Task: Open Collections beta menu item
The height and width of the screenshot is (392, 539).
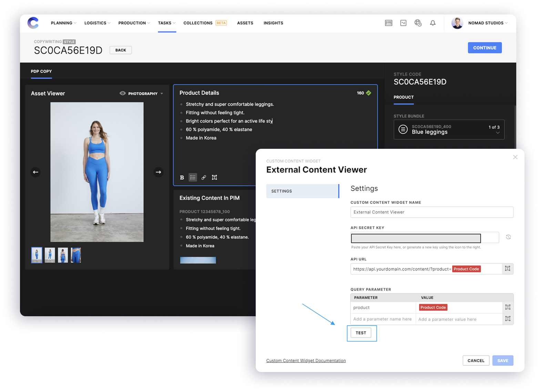Action: click(x=205, y=23)
